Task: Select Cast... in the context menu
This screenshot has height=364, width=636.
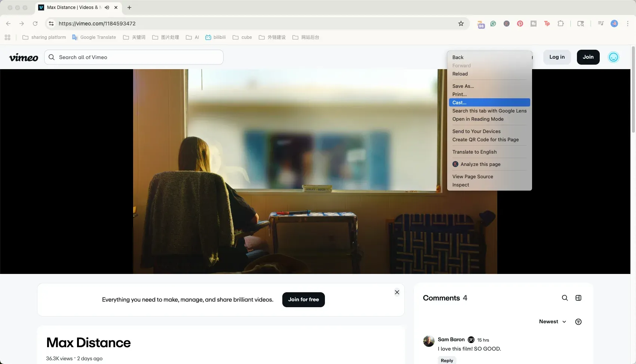Action: pyautogui.click(x=489, y=102)
